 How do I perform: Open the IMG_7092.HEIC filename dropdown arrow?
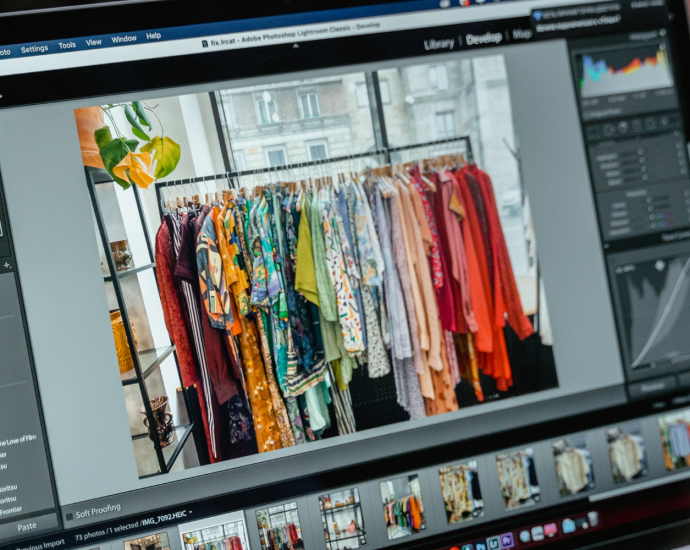click(191, 512)
